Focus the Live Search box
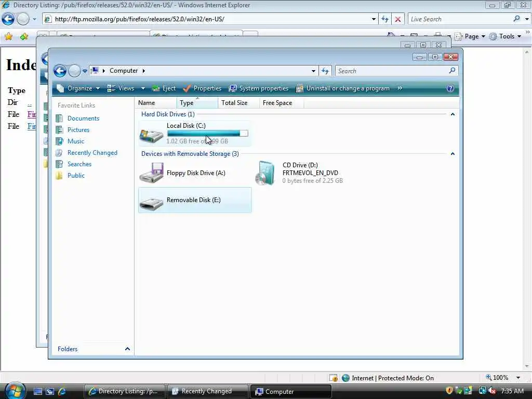This screenshot has height=399, width=532. coord(460,19)
